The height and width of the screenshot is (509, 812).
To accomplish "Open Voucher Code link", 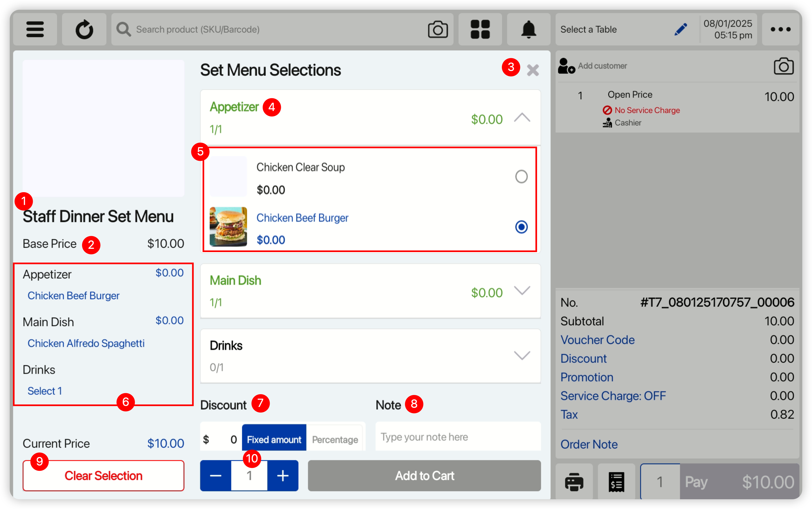I will (x=597, y=340).
